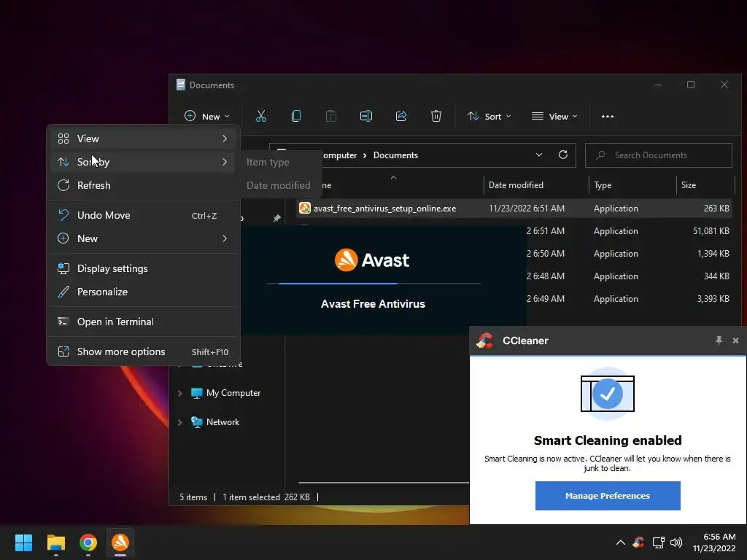747x560 pixels.
Task: Open the View dropdown in toolbar
Action: [x=554, y=116]
